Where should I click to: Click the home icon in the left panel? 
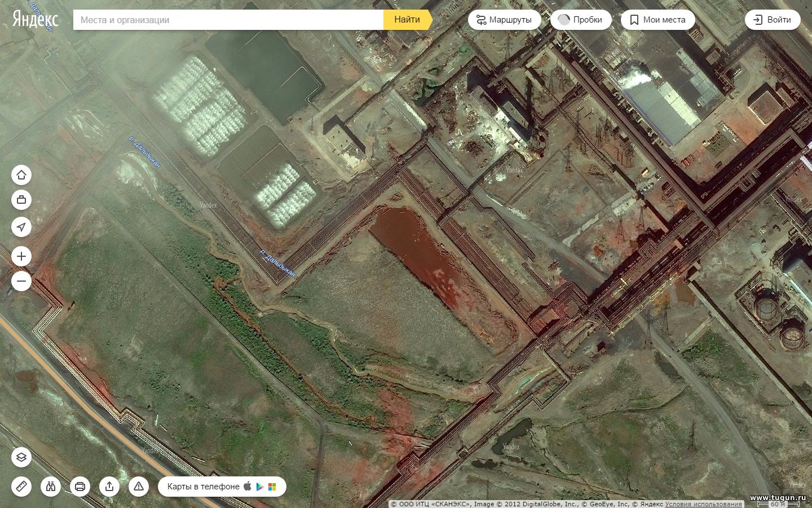21,175
